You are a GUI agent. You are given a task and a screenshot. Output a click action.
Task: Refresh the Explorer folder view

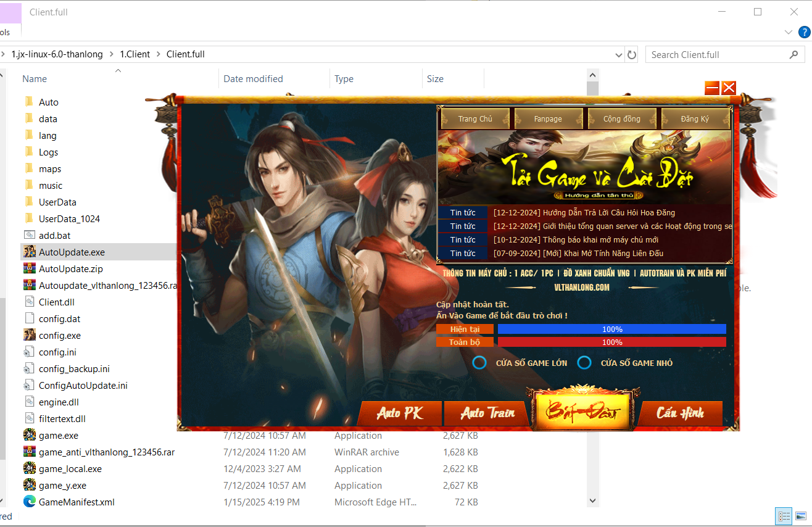click(632, 55)
